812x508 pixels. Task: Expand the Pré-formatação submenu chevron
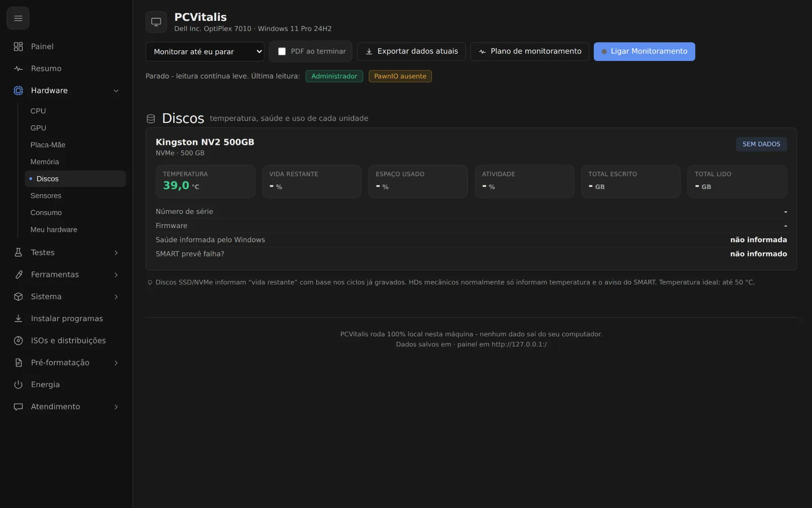click(x=116, y=363)
